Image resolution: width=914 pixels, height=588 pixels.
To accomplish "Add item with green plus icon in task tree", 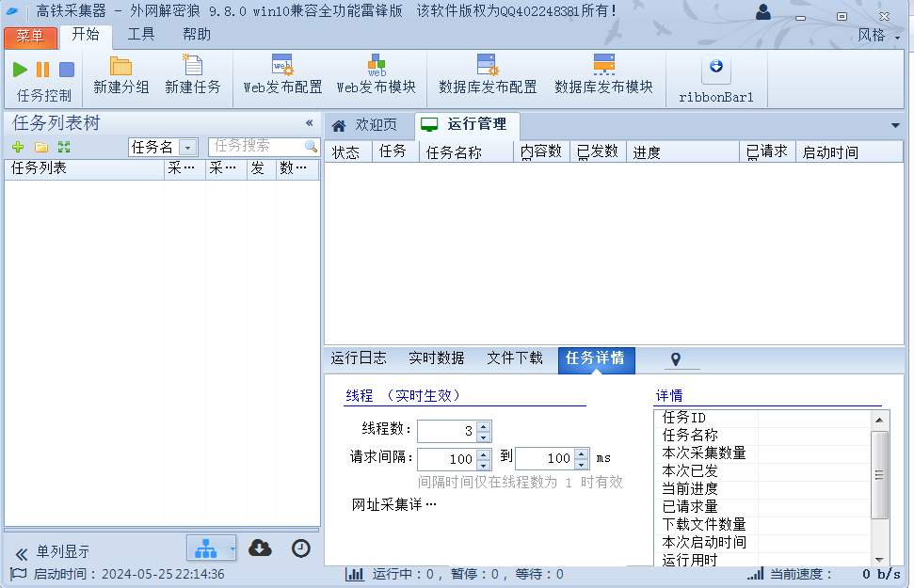I will coord(18,147).
